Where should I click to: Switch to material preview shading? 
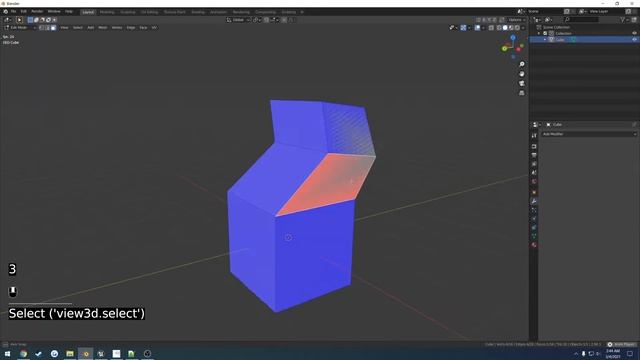[511, 28]
